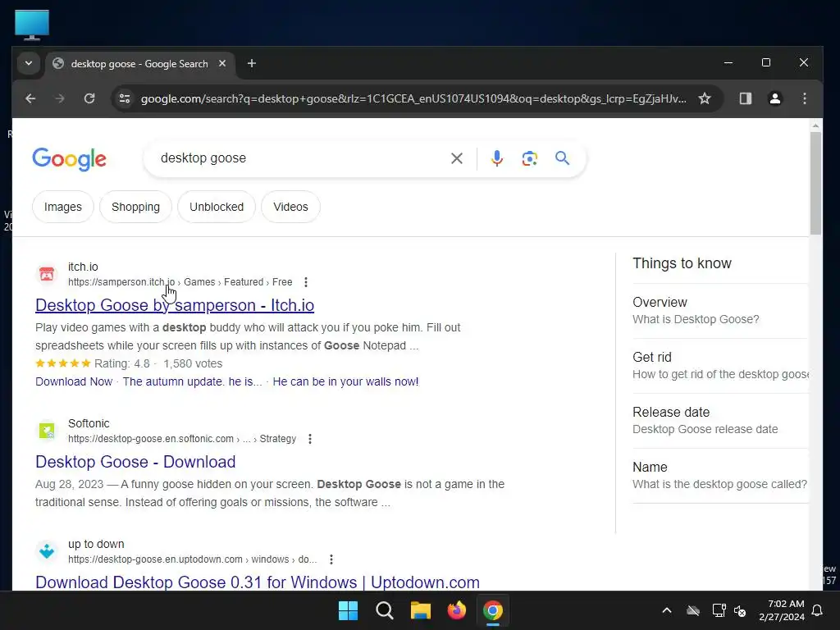The image size is (840, 630).
Task: Open File Explorer from taskbar
Action: click(421, 610)
